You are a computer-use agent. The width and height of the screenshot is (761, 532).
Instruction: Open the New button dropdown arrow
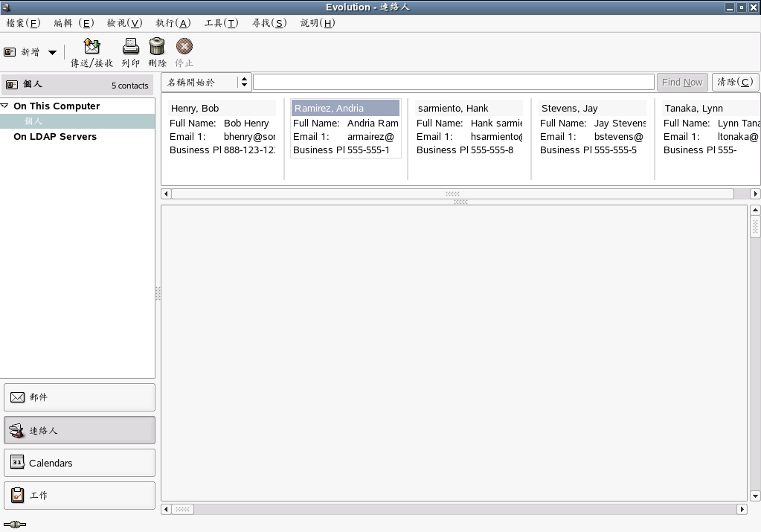tap(52, 52)
